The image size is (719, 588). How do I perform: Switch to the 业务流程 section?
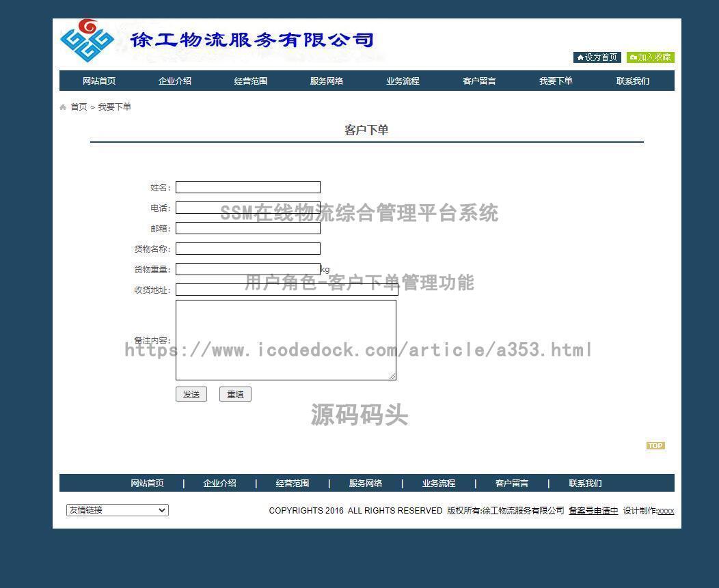403,81
